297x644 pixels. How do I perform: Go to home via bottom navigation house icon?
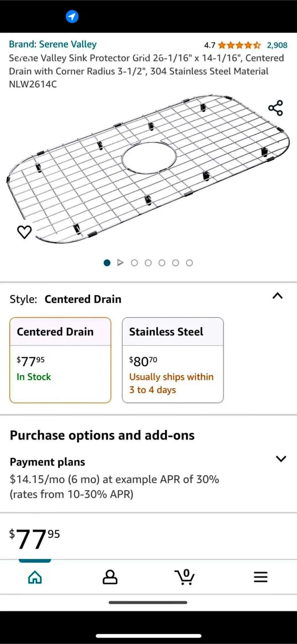point(35,576)
